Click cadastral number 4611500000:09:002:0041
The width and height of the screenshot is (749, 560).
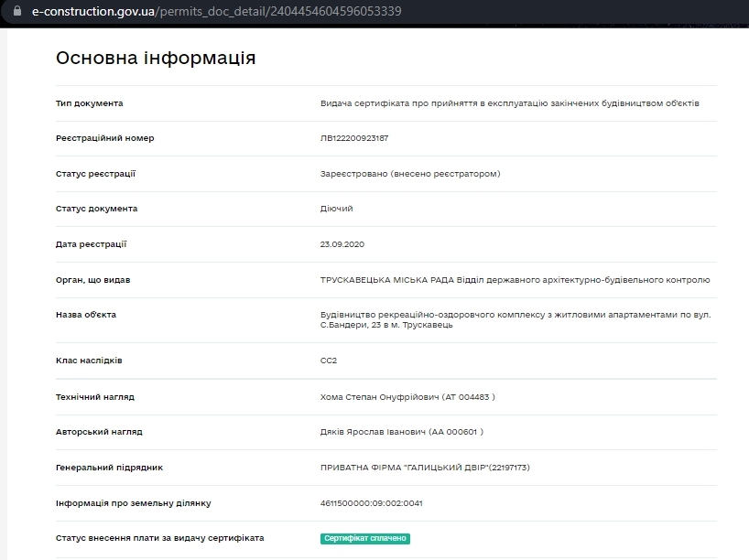click(x=372, y=503)
